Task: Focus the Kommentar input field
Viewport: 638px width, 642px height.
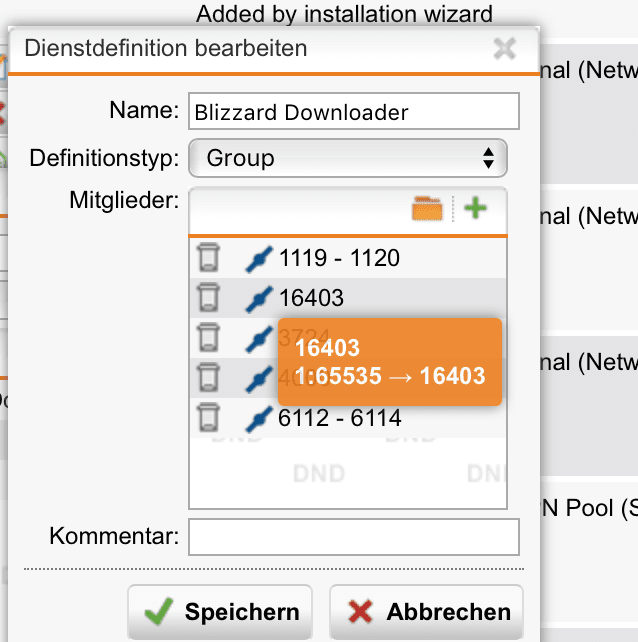Action: click(354, 537)
